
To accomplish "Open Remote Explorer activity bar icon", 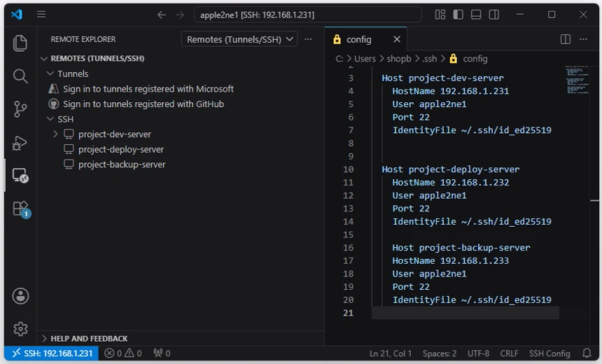I will (x=20, y=176).
